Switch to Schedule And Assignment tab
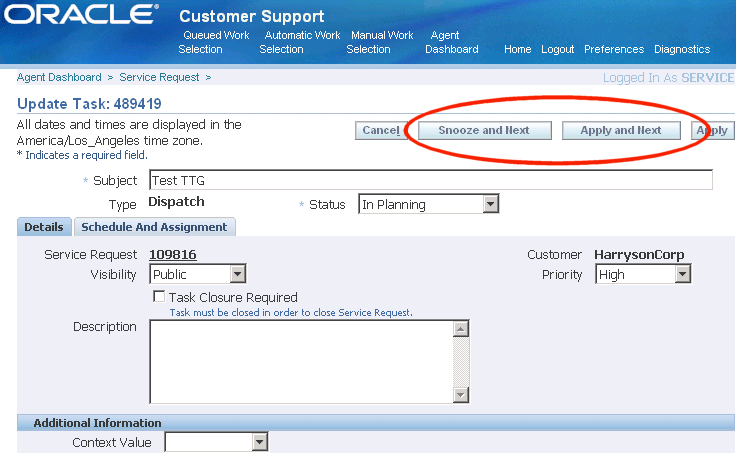The height and width of the screenshot is (453, 736). point(154,227)
